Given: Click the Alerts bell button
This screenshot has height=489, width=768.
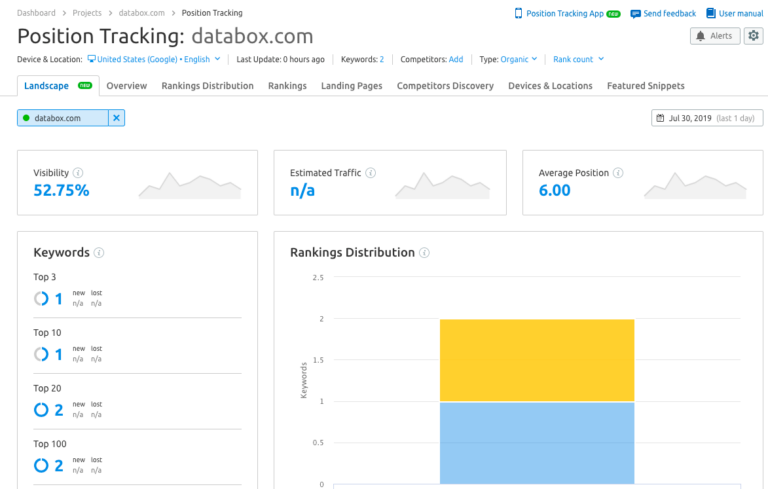Looking at the screenshot, I should pyautogui.click(x=715, y=36).
